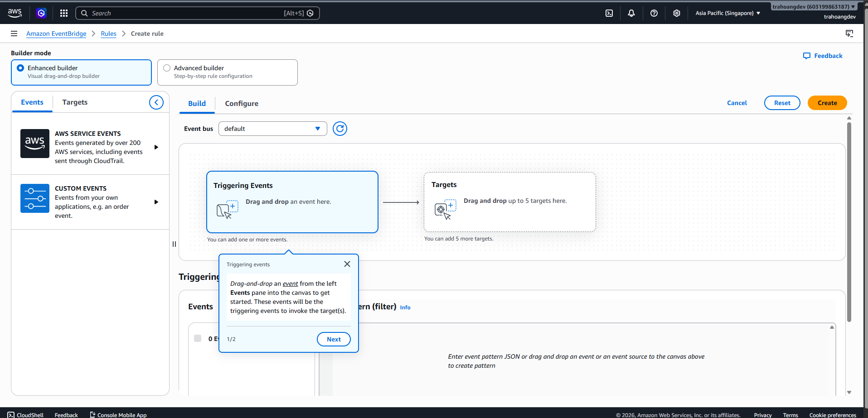
Task: Click the Reset button
Action: click(782, 103)
